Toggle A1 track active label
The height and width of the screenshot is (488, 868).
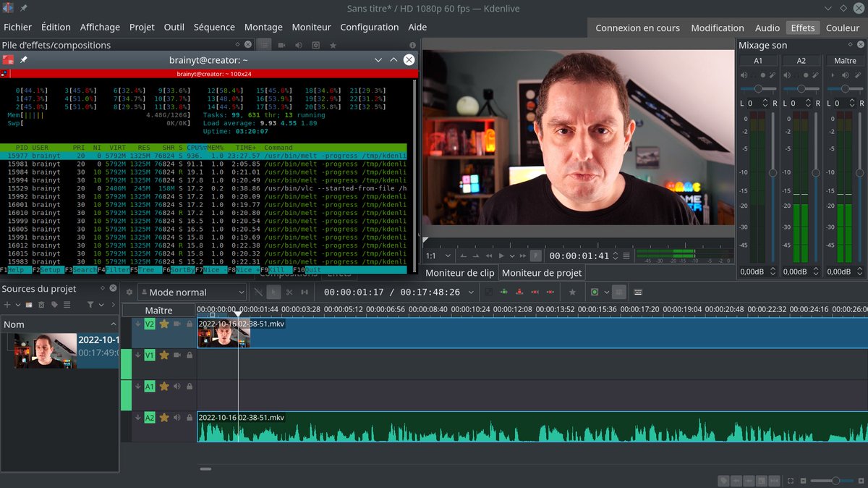(150, 387)
